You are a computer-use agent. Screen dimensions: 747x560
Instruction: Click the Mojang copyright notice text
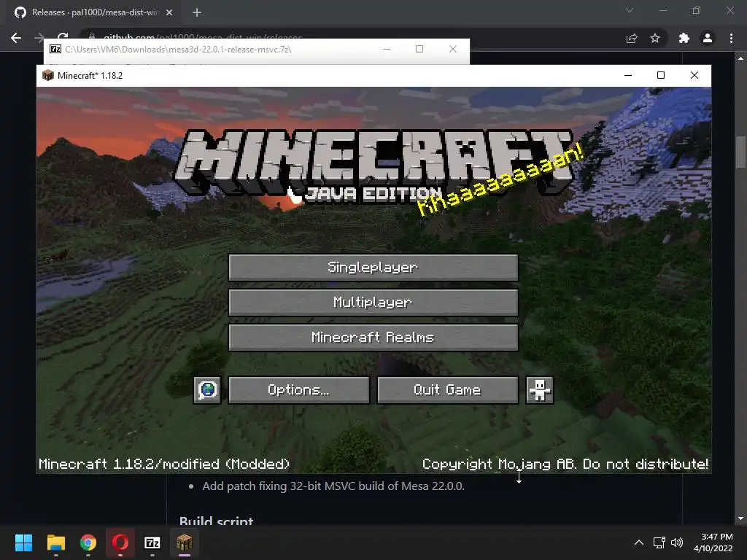coord(565,464)
